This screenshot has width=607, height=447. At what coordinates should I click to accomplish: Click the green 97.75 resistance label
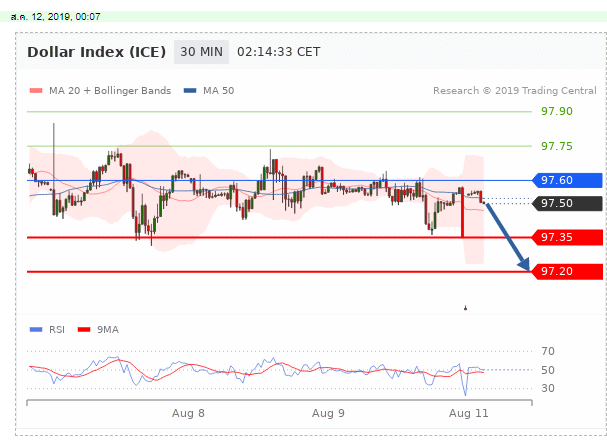[x=557, y=146]
